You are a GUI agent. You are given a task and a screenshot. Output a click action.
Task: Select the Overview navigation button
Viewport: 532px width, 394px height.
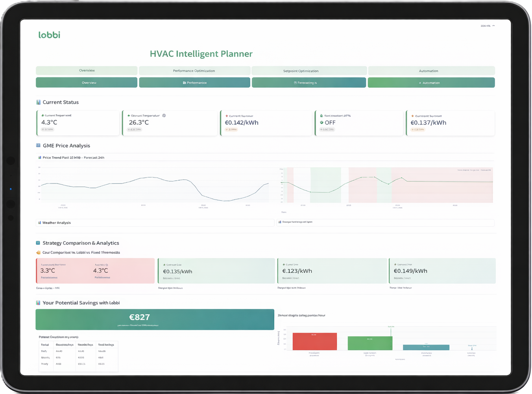click(x=87, y=83)
